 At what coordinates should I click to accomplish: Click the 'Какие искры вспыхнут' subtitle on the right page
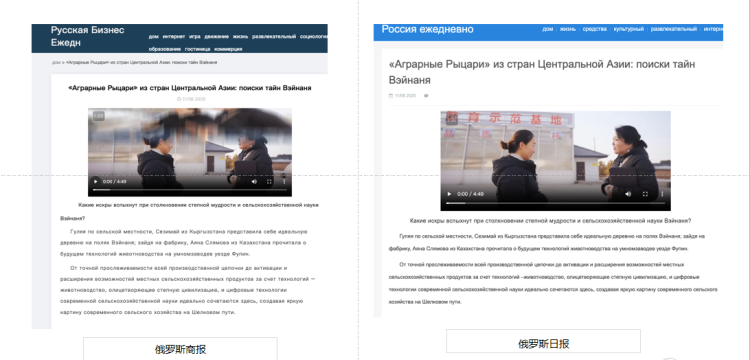550,221
